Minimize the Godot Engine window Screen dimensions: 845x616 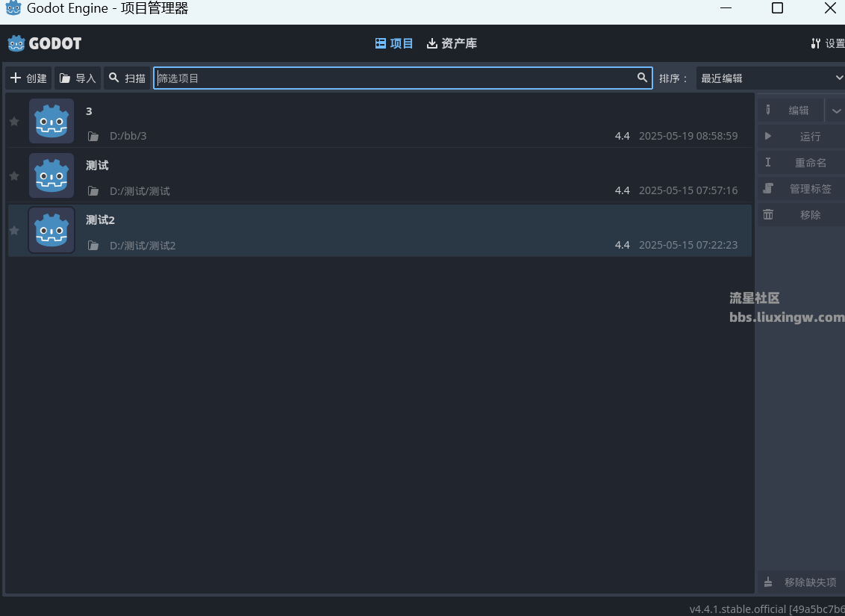[x=726, y=8]
